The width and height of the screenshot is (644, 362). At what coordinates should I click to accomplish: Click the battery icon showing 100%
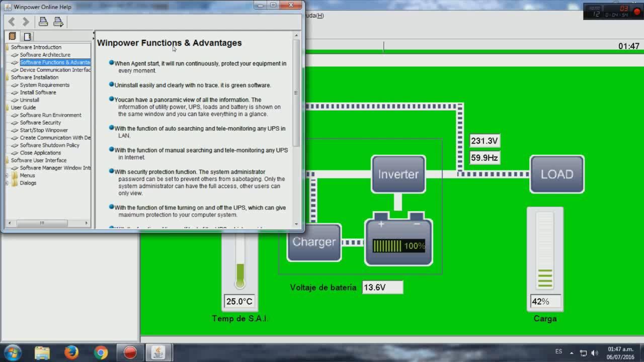click(x=397, y=243)
